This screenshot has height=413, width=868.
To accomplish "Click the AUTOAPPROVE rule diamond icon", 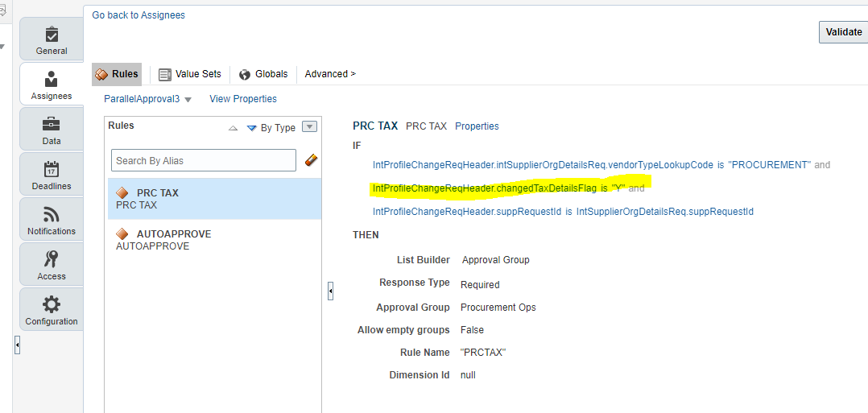I will 122,234.
